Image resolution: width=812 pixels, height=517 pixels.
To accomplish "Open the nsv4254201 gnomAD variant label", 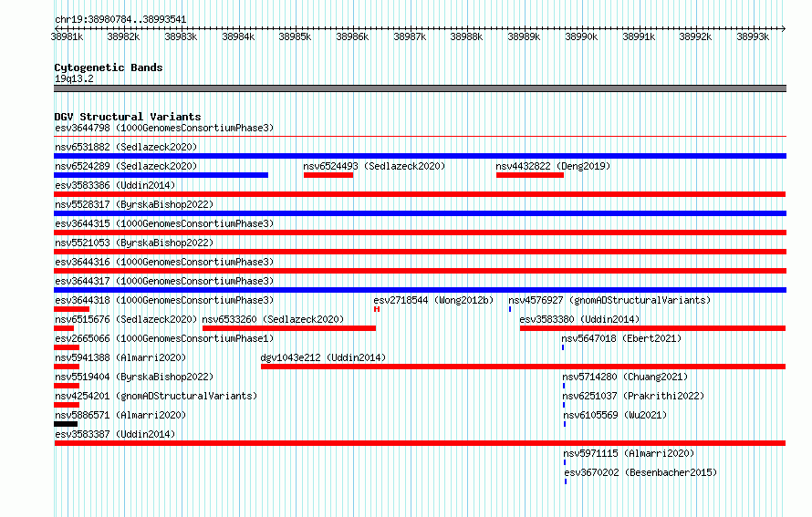I will coord(156,396).
